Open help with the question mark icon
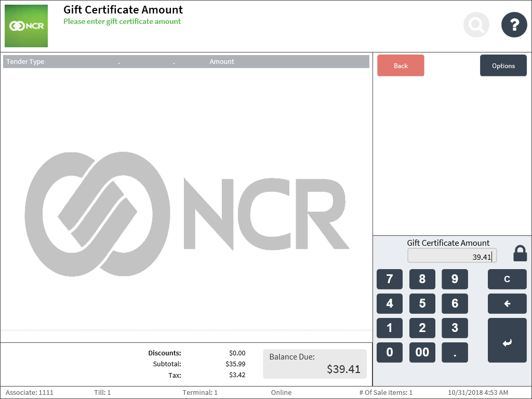 coord(514,25)
